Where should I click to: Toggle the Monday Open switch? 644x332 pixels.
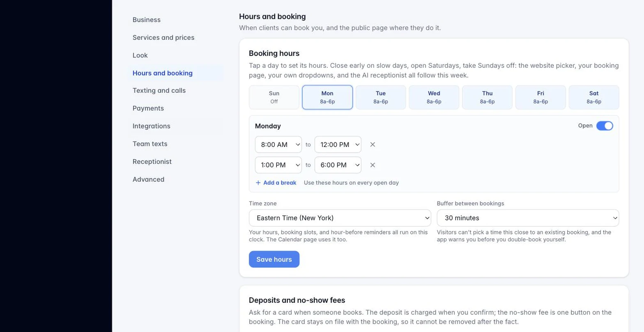[605, 126]
